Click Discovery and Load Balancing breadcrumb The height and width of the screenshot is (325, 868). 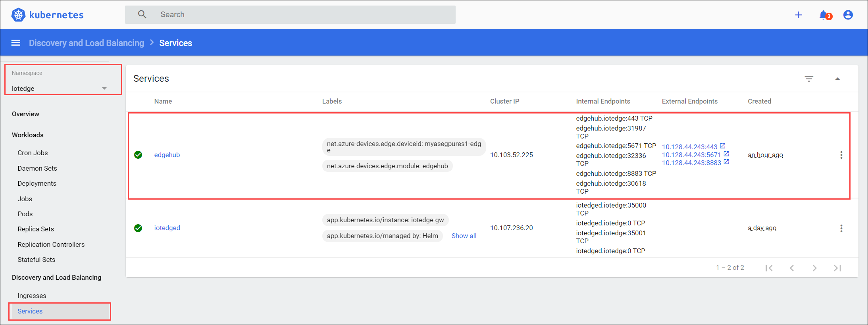click(87, 43)
